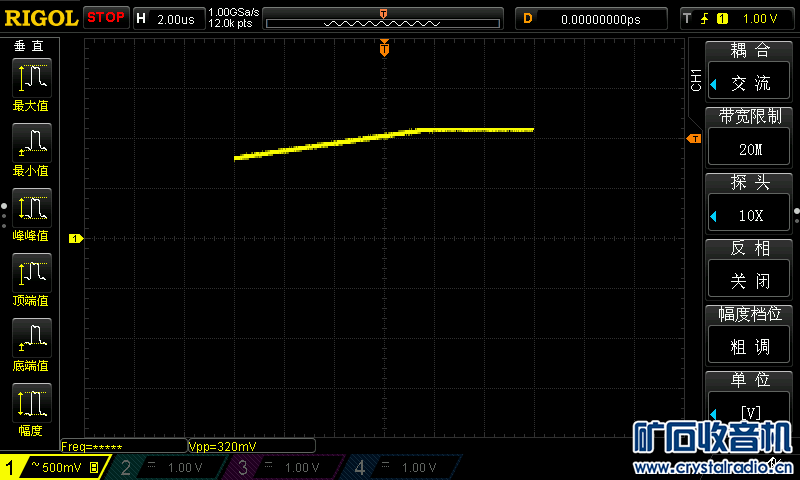This screenshot has height=480, width=800.
Task: Toggle the 关闭 invert off setting
Action: (749, 279)
